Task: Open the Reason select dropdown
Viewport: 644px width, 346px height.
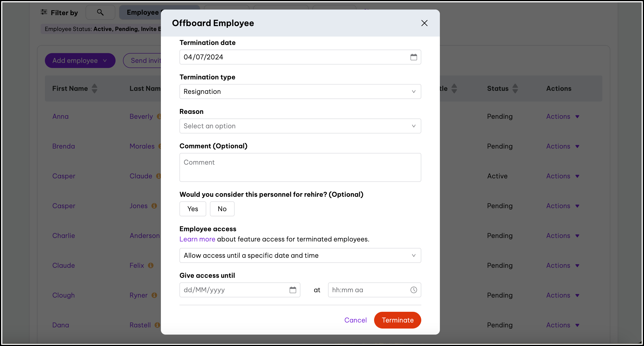Action: tap(300, 126)
